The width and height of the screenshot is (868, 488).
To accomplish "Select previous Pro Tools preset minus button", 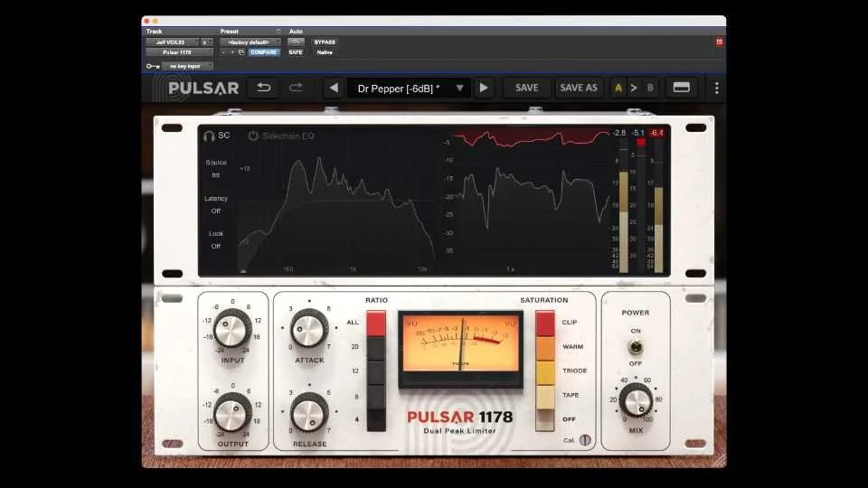I will 223,52.
